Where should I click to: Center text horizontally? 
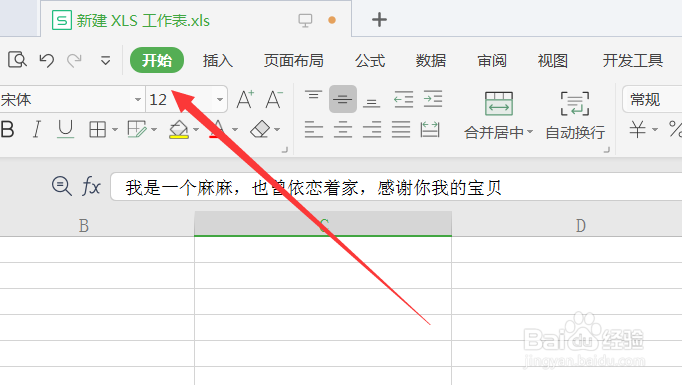click(343, 130)
